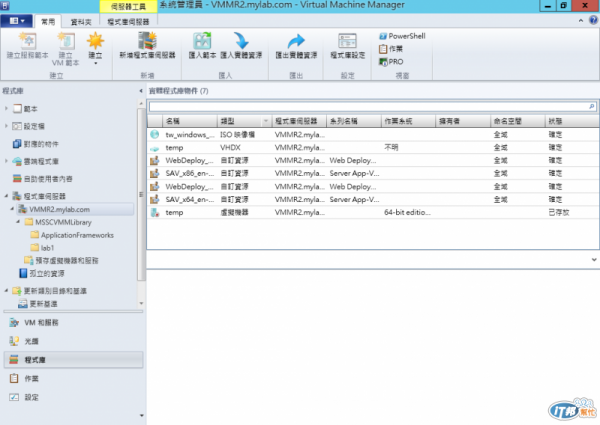Click the 匯入實體資源 blue arrow icon

click(241, 40)
